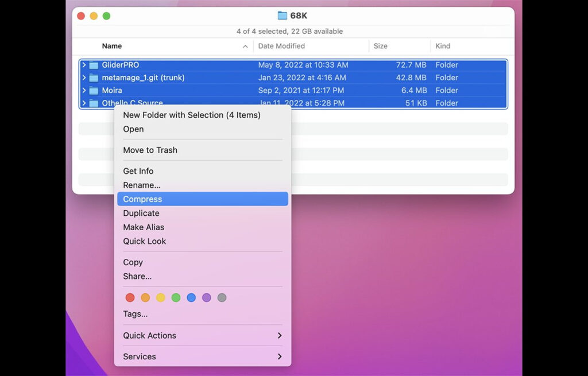Click New Folder with Selection (4 Items)
The width and height of the screenshot is (588, 376).
192,115
